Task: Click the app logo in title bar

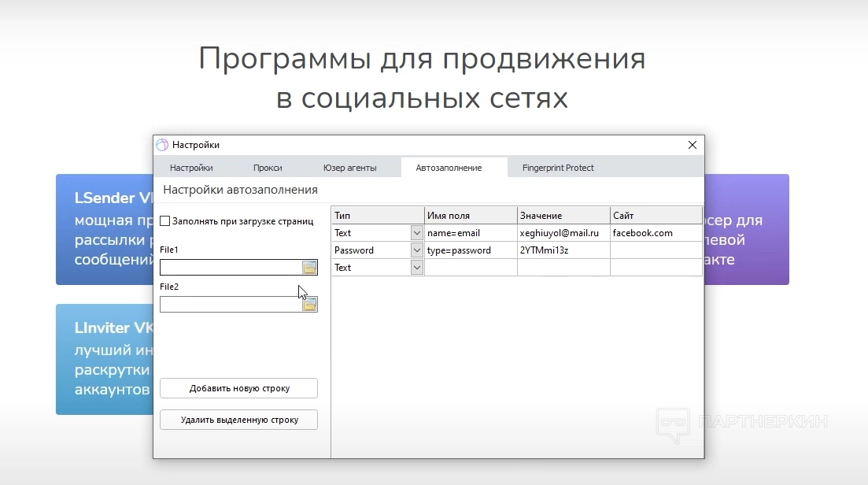Action: (x=162, y=145)
